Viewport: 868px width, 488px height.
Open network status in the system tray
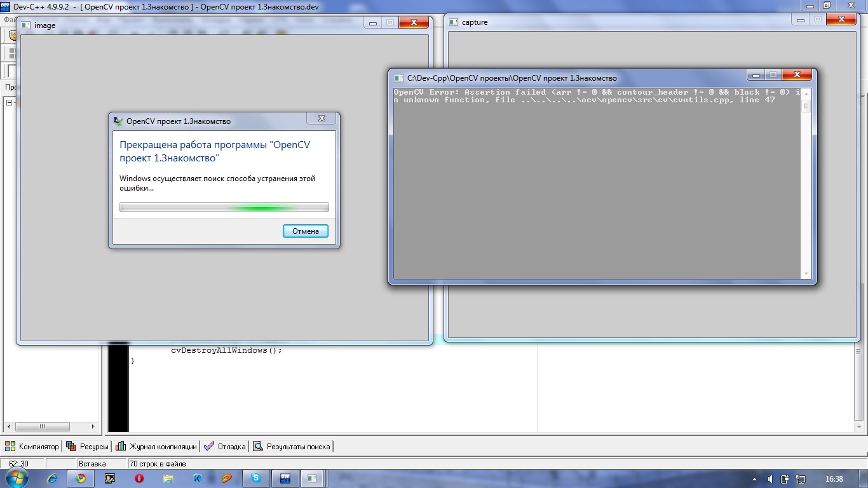click(x=801, y=479)
